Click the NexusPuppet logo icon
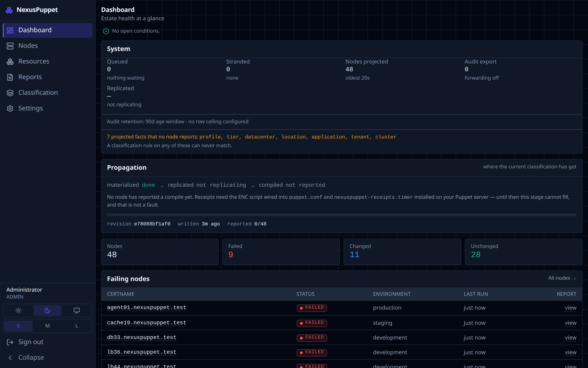 pyautogui.click(x=9, y=10)
